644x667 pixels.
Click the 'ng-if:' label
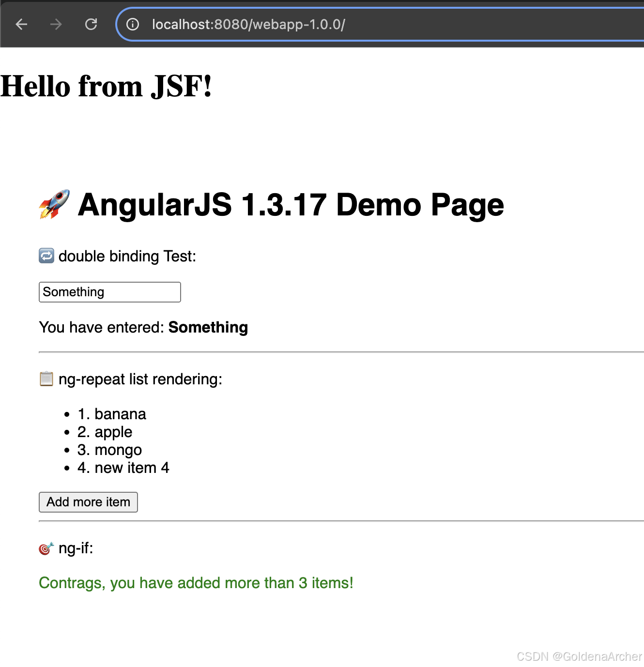click(76, 548)
